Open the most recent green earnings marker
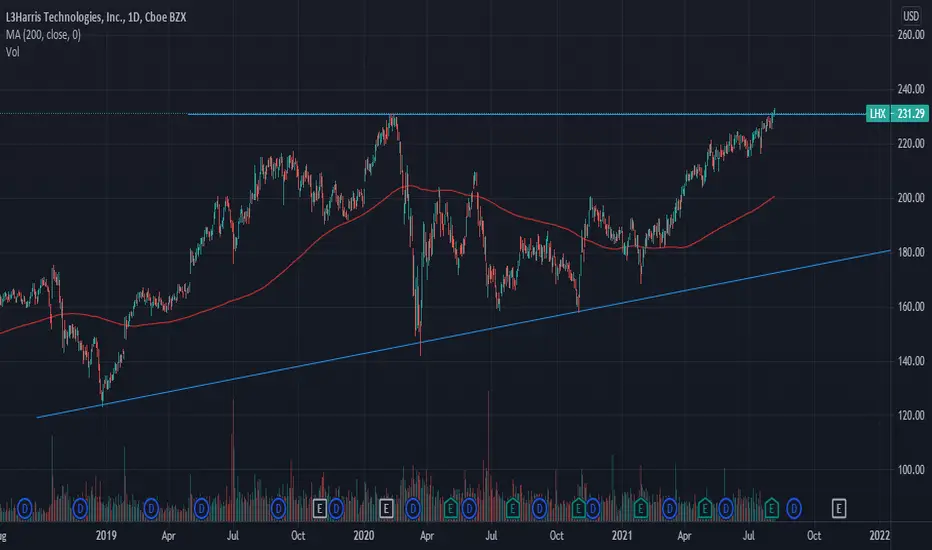The height and width of the screenshot is (550, 932). (x=771, y=508)
